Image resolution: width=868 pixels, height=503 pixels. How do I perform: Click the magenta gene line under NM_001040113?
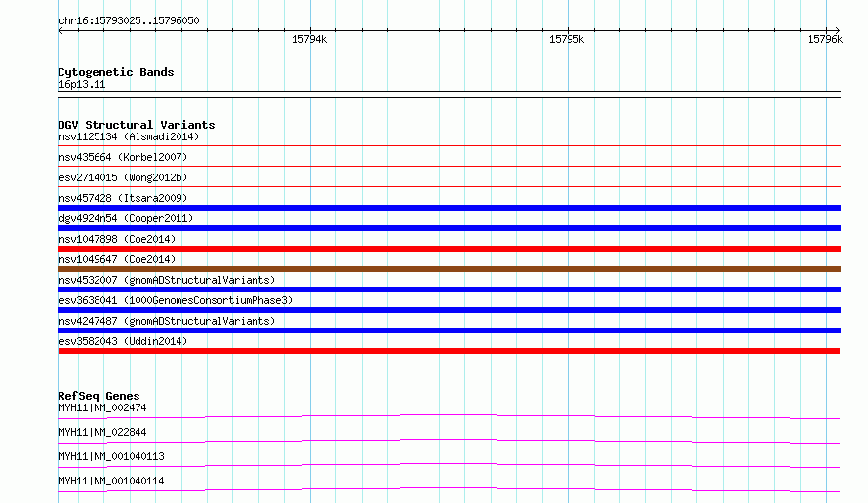click(x=449, y=465)
